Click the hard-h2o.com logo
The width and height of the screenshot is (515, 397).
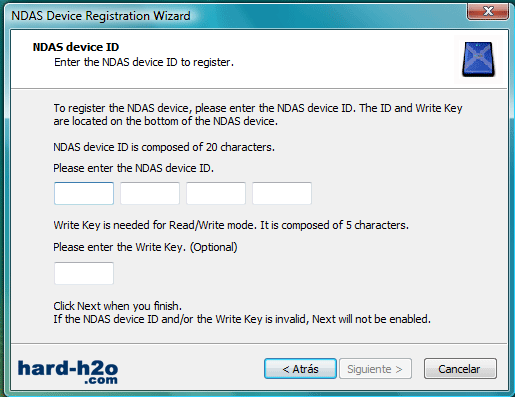tap(68, 372)
